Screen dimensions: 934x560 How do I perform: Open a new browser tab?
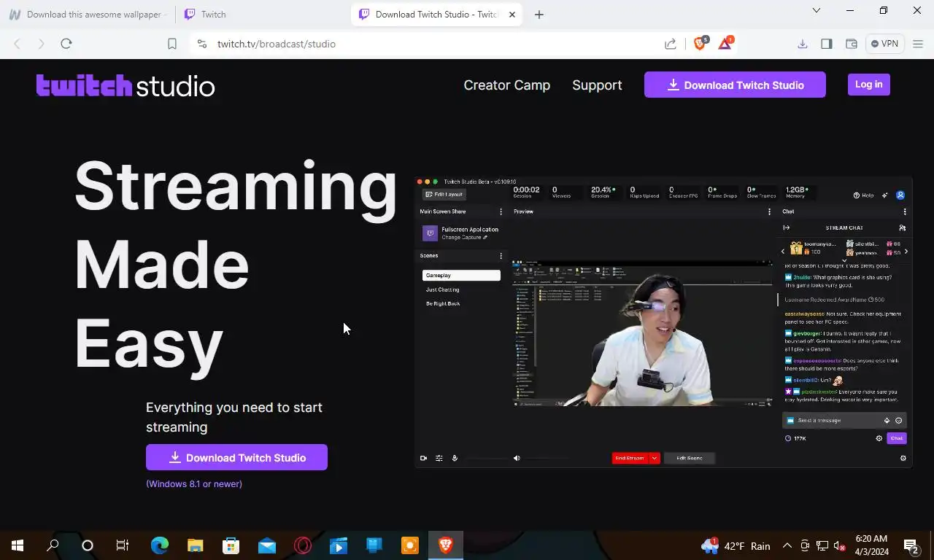click(539, 15)
